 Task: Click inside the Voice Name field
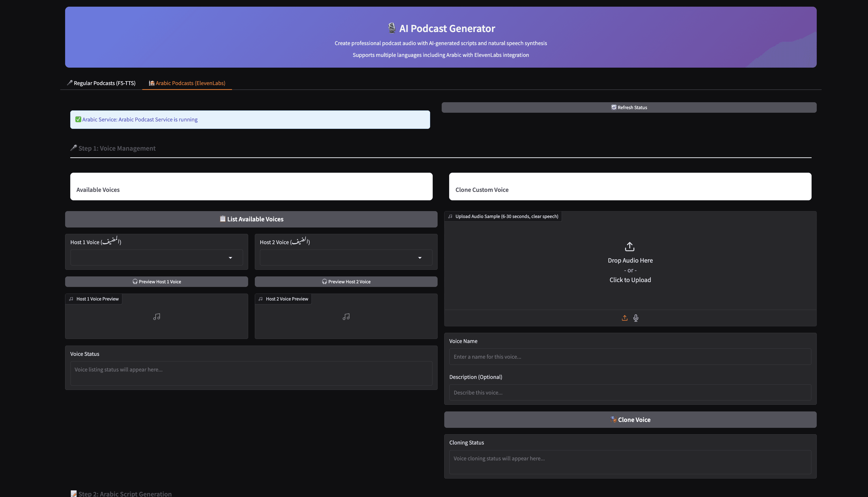point(630,356)
